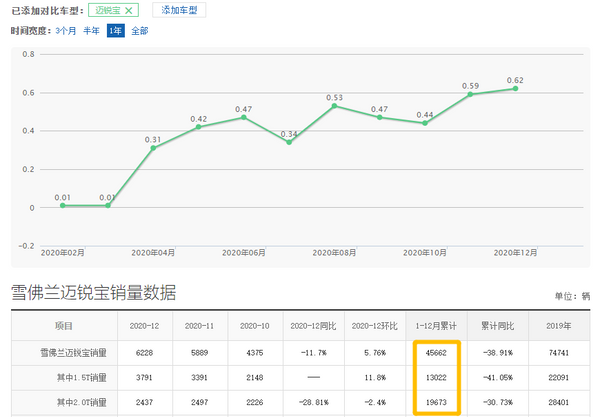Viewport: 600px width, 417px height.
Task: Click the 0.44 data point at 2020年10月
Action: [x=425, y=123]
